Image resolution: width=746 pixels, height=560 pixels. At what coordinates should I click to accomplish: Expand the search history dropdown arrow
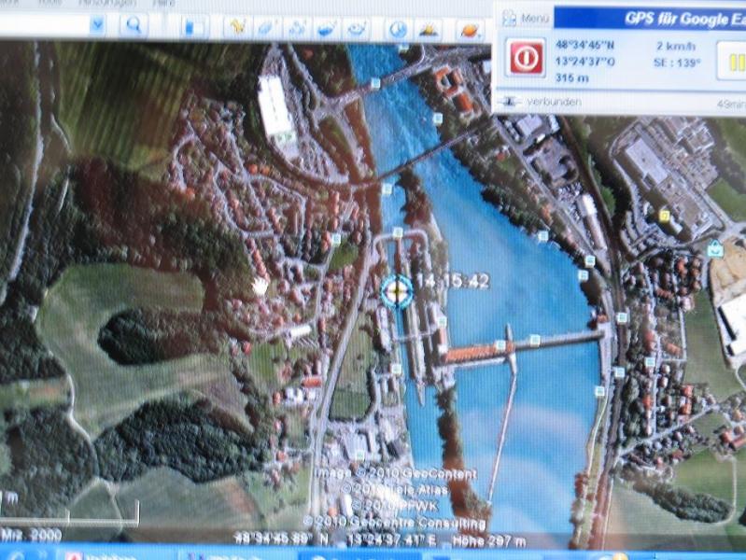click(97, 25)
